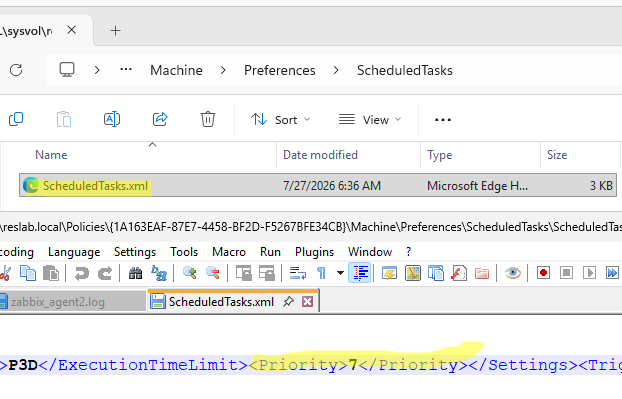Click the Zoom In magnifier icon
Viewport: 622px width, 399px height.
[x=190, y=273]
